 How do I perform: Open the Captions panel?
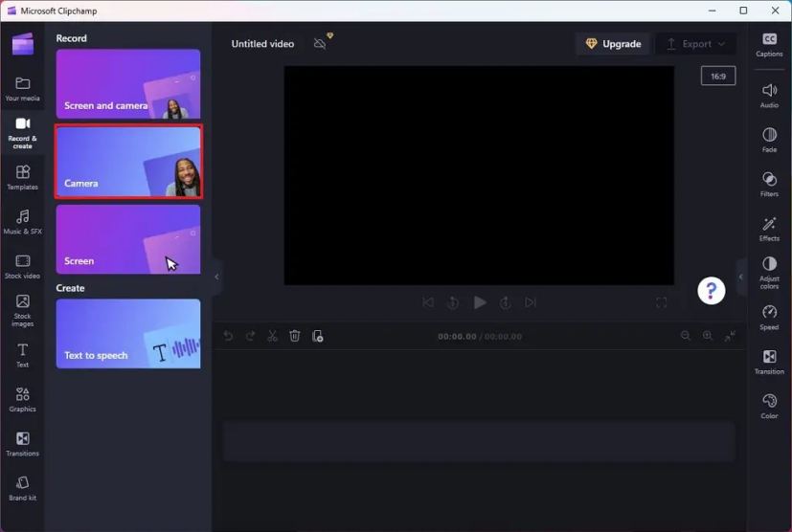point(769,44)
